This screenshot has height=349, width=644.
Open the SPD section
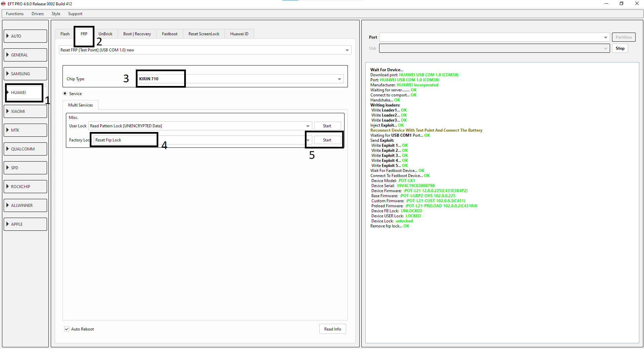coord(26,168)
